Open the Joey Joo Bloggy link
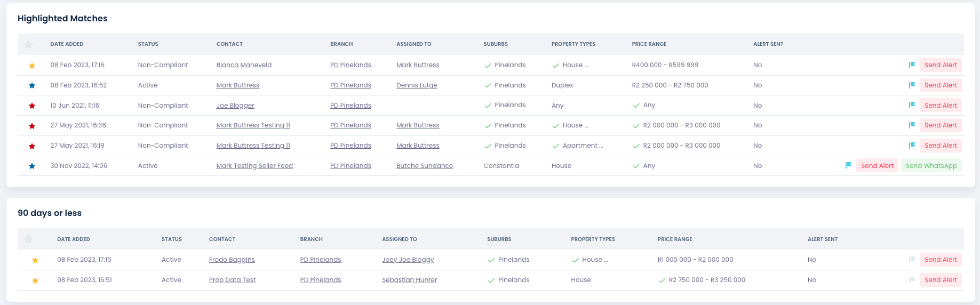This screenshot has width=980, height=305. [x=408, y=260]
